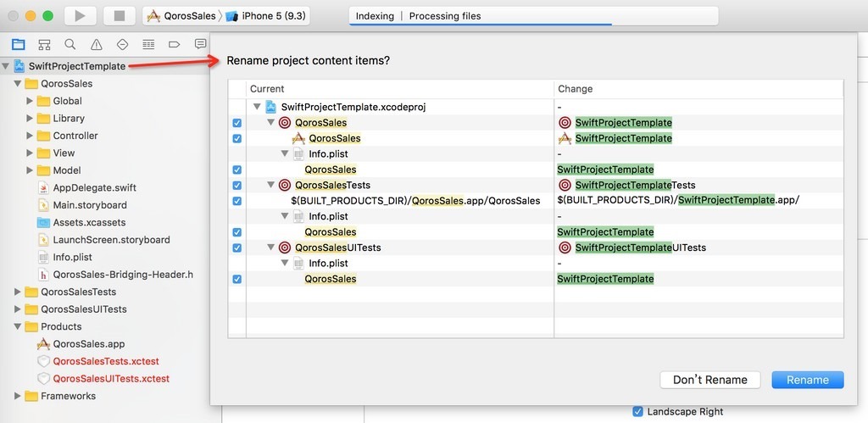
Task: Click the Run (play) button
Action: point(80,16)
